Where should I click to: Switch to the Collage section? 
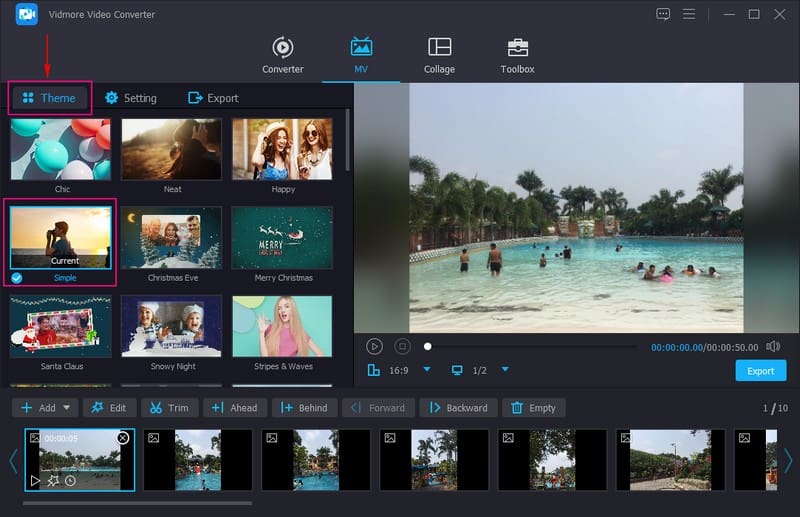click(x=439, y=55)
